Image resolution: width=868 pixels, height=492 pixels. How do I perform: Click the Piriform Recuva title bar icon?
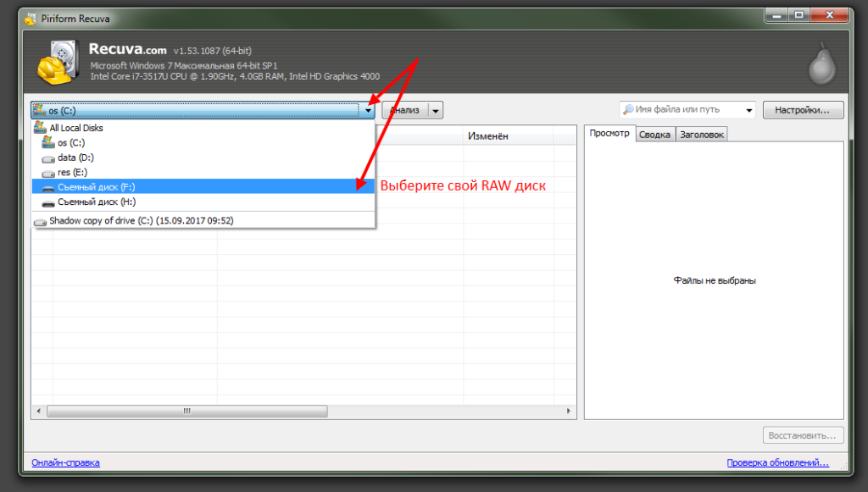click(x=30, y=19)
